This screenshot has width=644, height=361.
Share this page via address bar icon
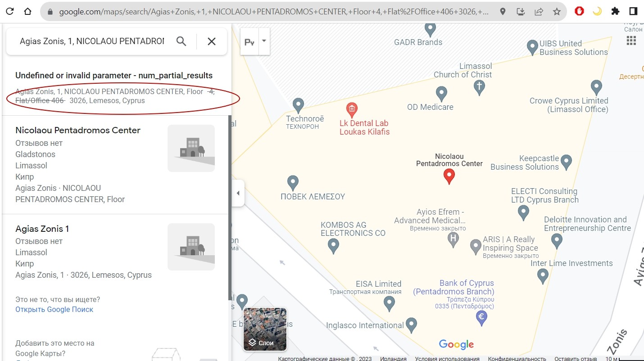click(x=539, y=12)
